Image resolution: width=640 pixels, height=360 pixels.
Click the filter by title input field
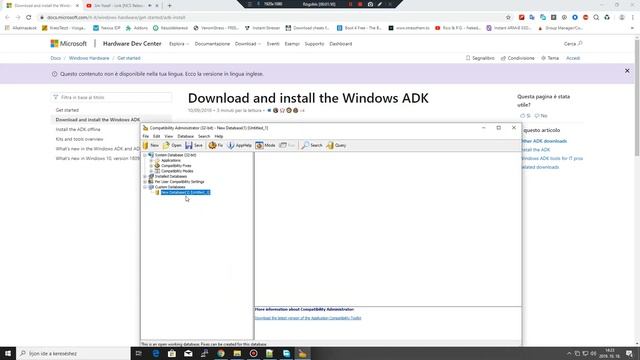point(111,97)
